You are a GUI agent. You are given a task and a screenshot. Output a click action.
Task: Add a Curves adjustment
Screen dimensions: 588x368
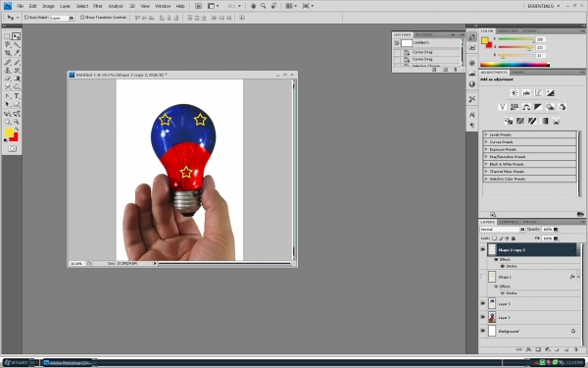(538, 93)
